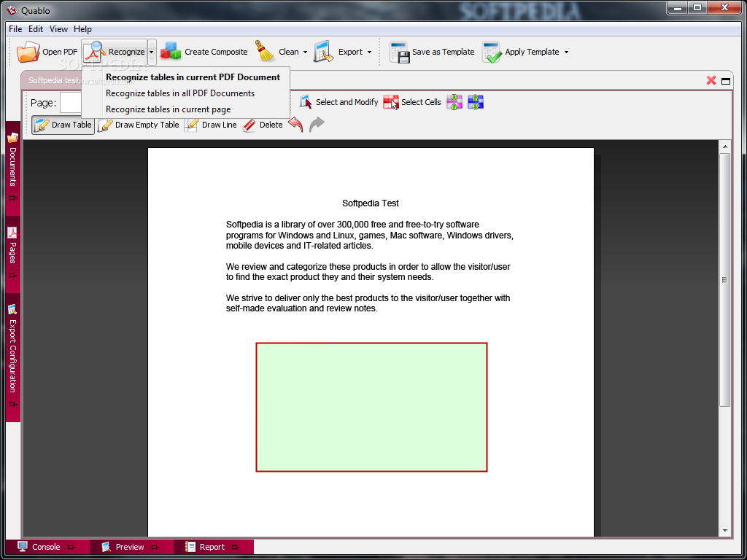Use the Clean broom tool
This screenshot has width=747, height=560.
pos(276,52)
